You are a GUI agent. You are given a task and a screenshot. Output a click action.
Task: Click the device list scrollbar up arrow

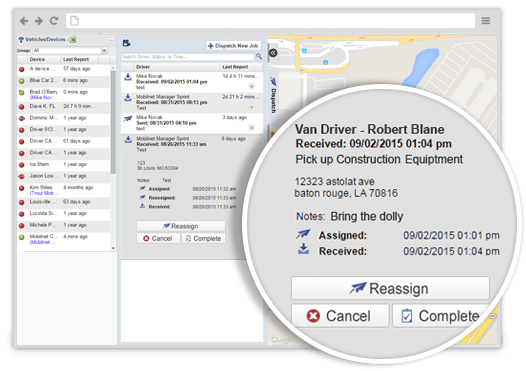tap(113, 68)
